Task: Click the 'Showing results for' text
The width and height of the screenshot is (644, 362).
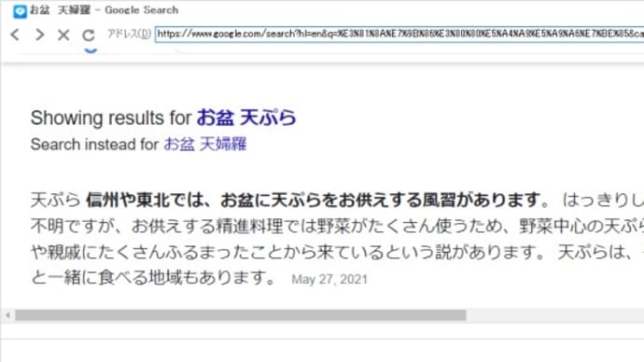Action: pos(111,118)
